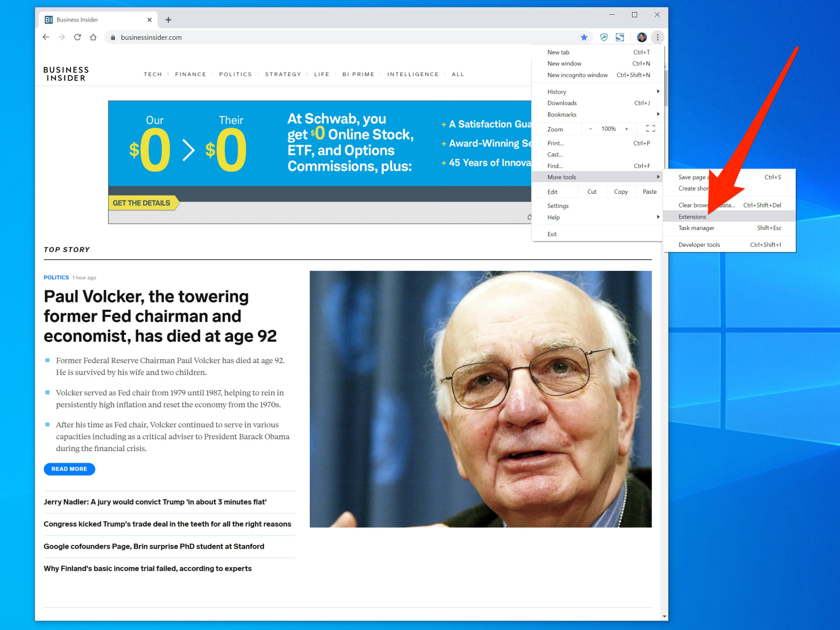The height and width of the screenshot is (630, 840).
Task: Open a new tab with the plus button
Action: [x=168, y=20]
